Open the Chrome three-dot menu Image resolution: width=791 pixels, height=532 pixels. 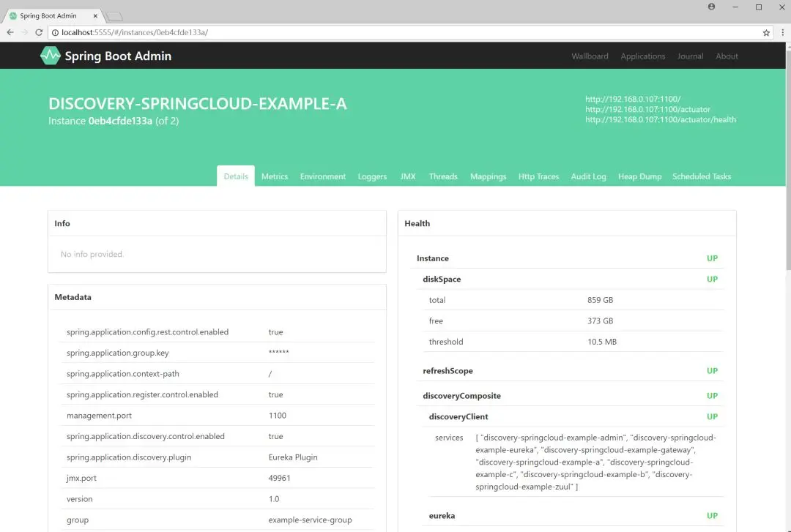(782, 32)
